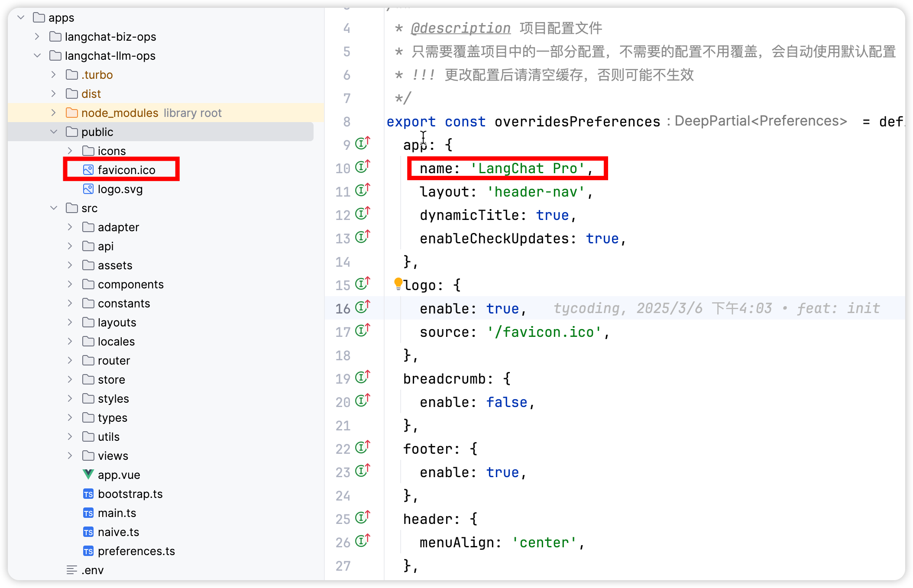Click the lightbulb quick-fix icon beside logo

(x=398, y=284)
